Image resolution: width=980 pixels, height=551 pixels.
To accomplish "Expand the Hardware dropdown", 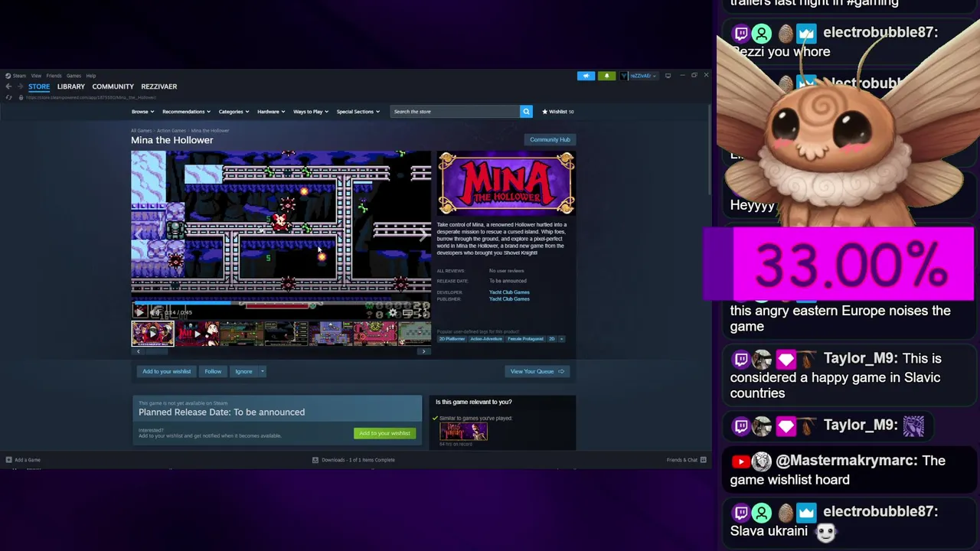I will 271,112.
